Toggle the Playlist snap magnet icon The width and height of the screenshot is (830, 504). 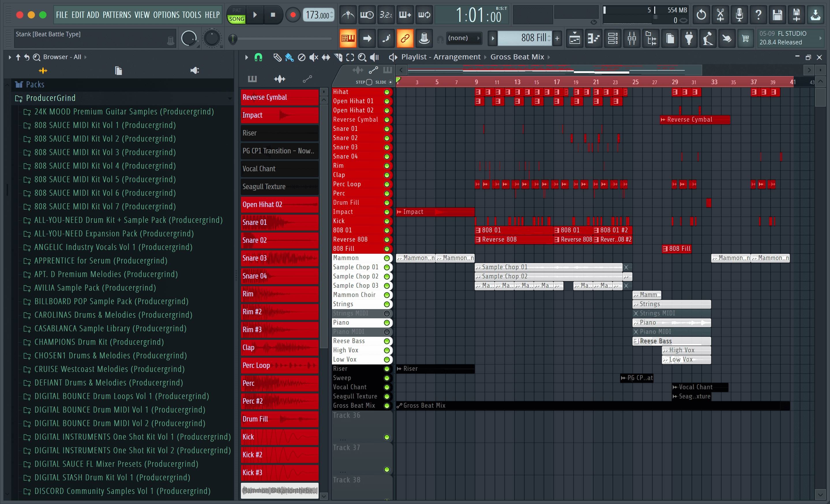pyautogui.click(x=258, y=58)
